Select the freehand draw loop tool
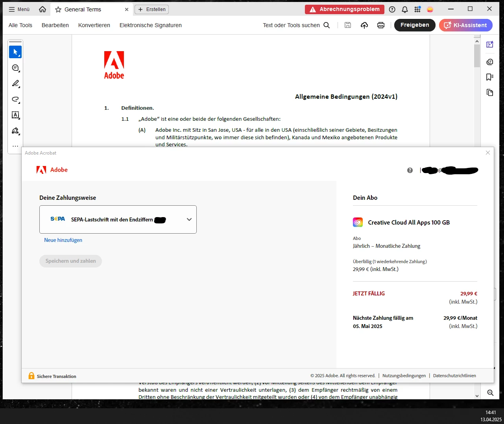The image size is (504, 424). click(x=15, y=100)
